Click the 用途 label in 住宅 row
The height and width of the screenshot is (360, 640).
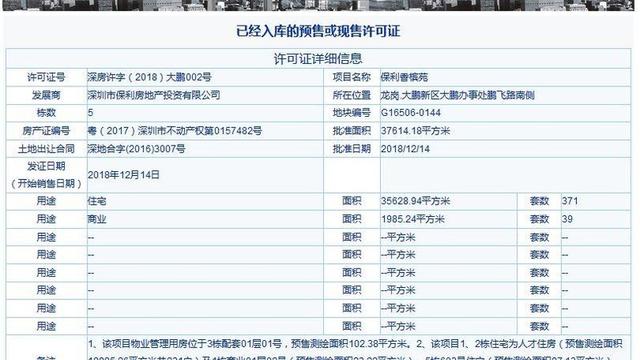point(46,201)
